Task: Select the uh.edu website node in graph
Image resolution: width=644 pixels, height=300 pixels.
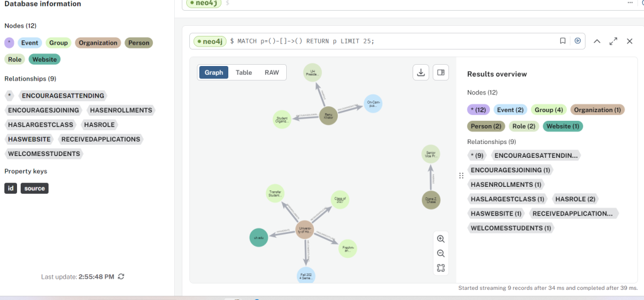Action: [258, 238]
